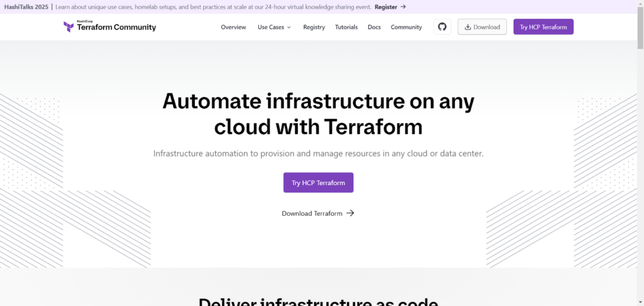Click Try HCP Terraform in the navbar
The image size is (644, 306).
coord(543,26)
